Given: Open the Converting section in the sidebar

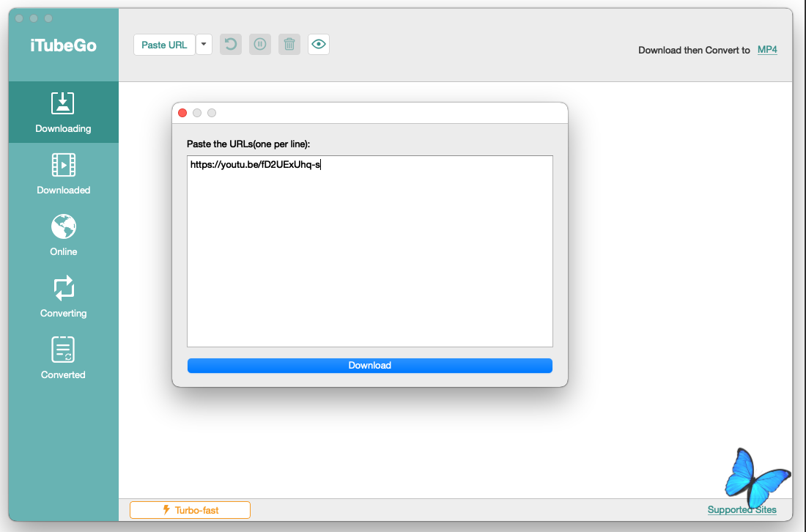Looking at the screenshot, I should [63, 297].
